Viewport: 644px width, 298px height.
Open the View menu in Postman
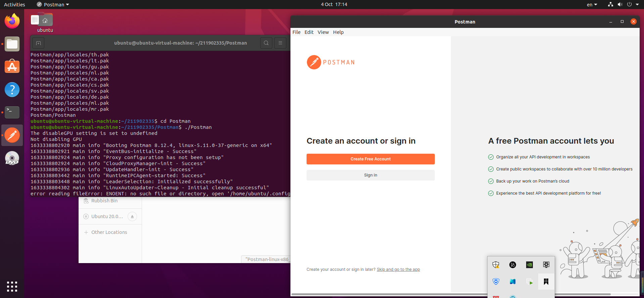tap(323, 32)
